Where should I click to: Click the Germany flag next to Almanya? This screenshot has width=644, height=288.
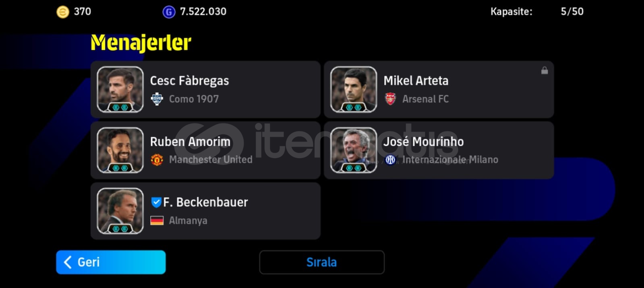coord(157,221)
